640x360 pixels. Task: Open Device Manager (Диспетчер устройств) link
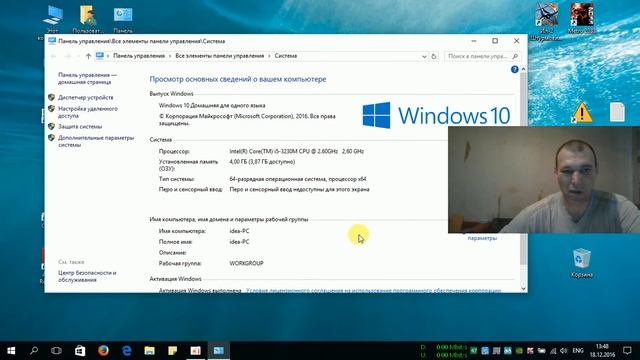[86, 98]
